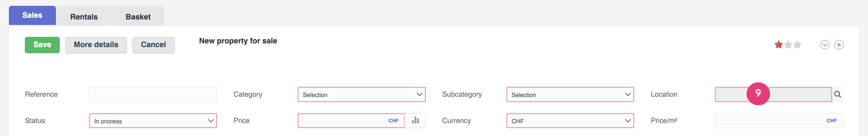Expand the Status dropdown showing In process
Viewport: 868px width, 136px height.
(153, 121)
